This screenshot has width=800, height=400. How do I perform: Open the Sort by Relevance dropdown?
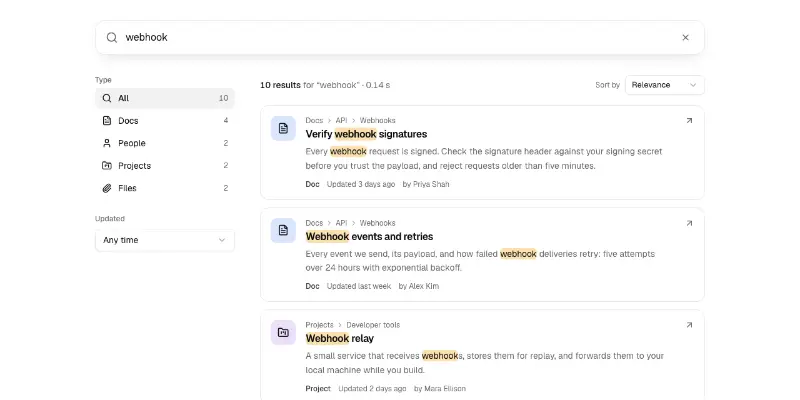coord(664,85)
